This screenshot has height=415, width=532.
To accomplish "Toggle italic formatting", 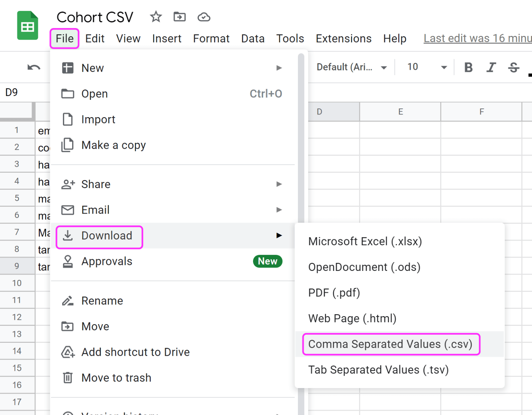I will click(491, 67).
